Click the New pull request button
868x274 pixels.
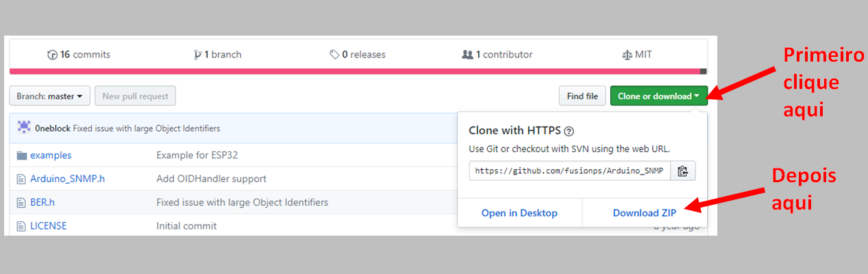135,97
